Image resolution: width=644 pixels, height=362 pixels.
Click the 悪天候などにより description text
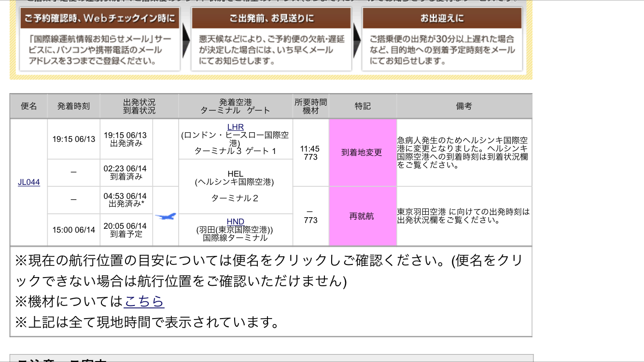click(x=272, y=50)
